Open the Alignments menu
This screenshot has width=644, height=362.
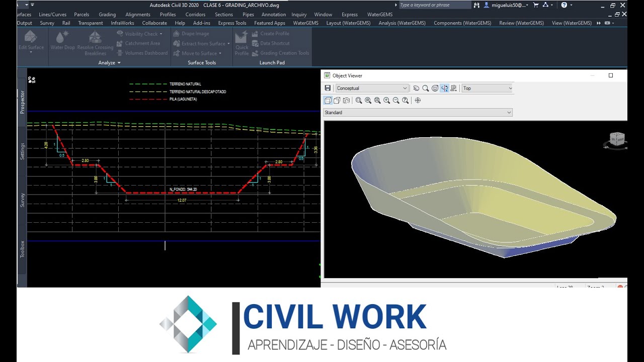tap(138, 15)
